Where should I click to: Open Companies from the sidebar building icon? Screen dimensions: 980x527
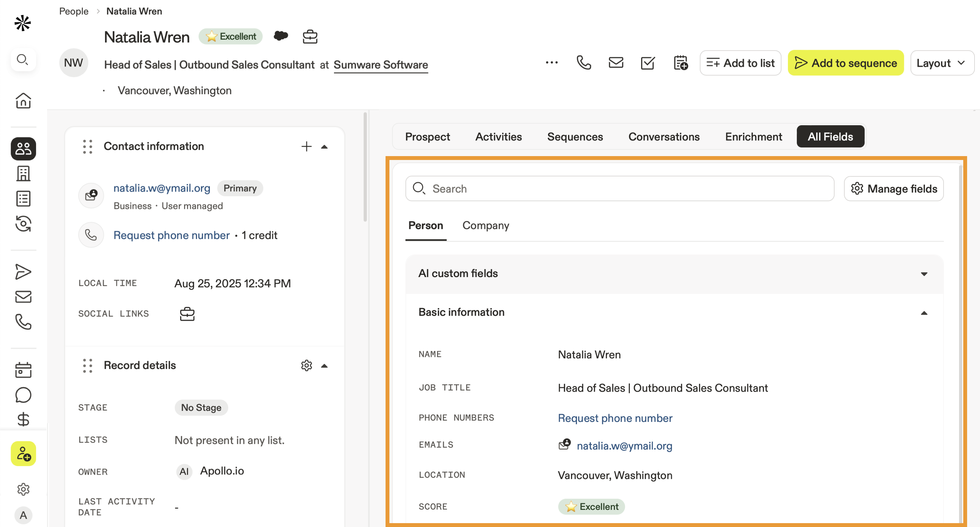click(23, 174)
